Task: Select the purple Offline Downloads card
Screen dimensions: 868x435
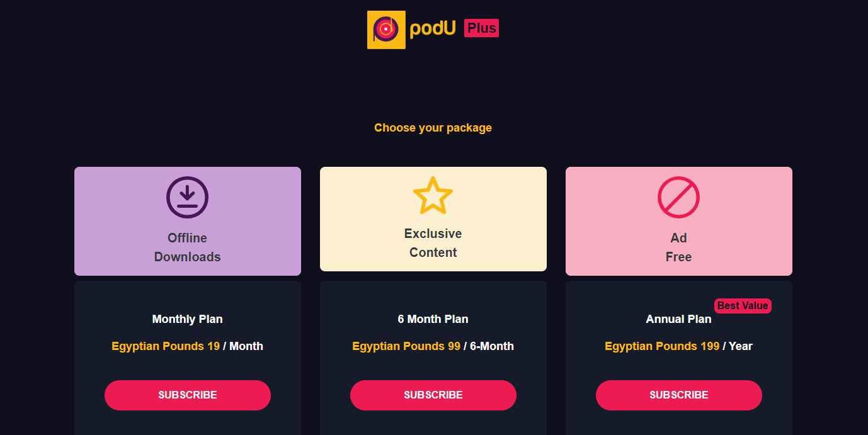Action: [188, 221]
